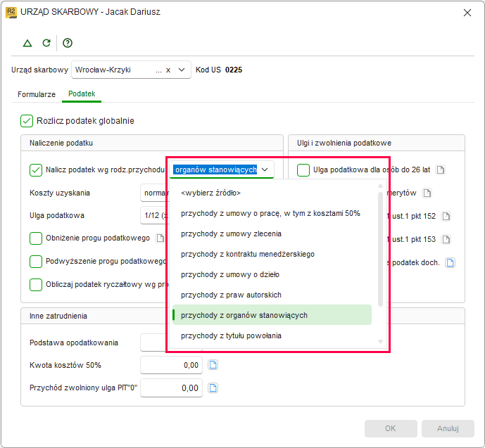Click the Anuluj button

tap(448, 428)
